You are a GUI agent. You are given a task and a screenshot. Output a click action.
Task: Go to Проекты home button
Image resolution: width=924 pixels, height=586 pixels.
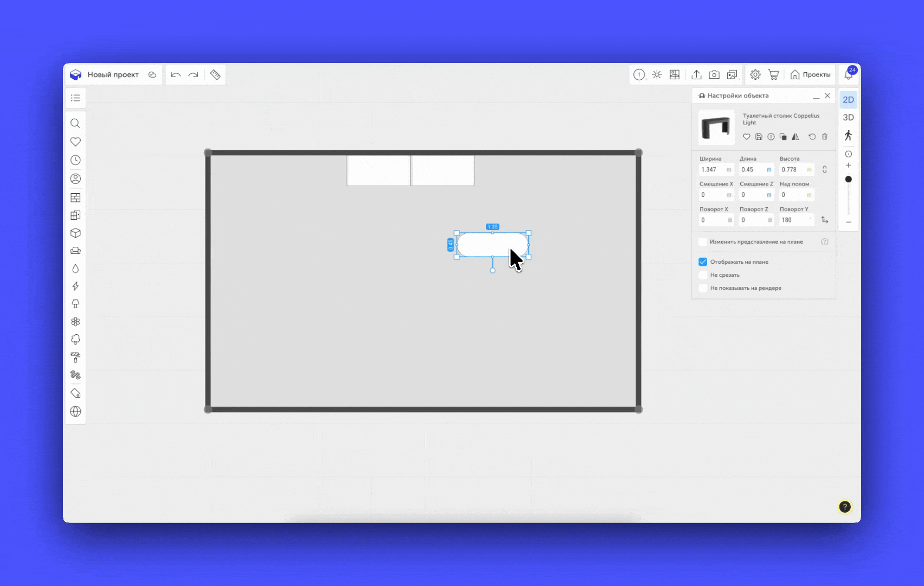810,75
